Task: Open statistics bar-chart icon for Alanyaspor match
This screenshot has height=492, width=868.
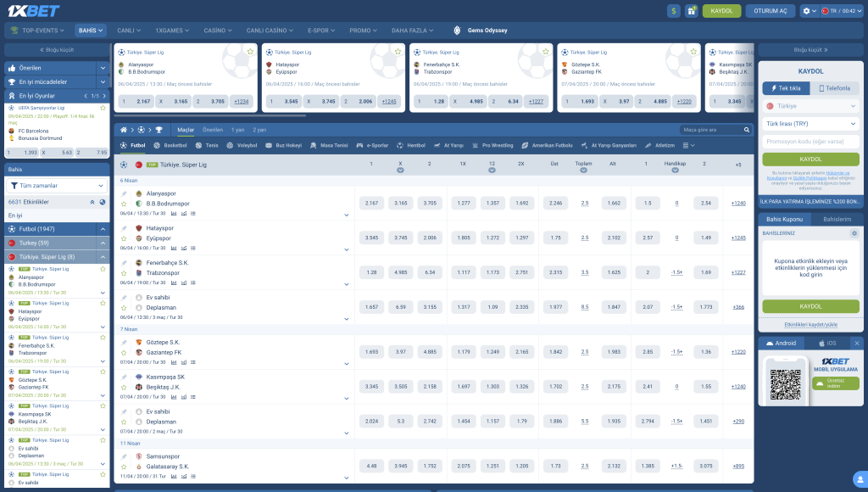Action: coord(174,213)
